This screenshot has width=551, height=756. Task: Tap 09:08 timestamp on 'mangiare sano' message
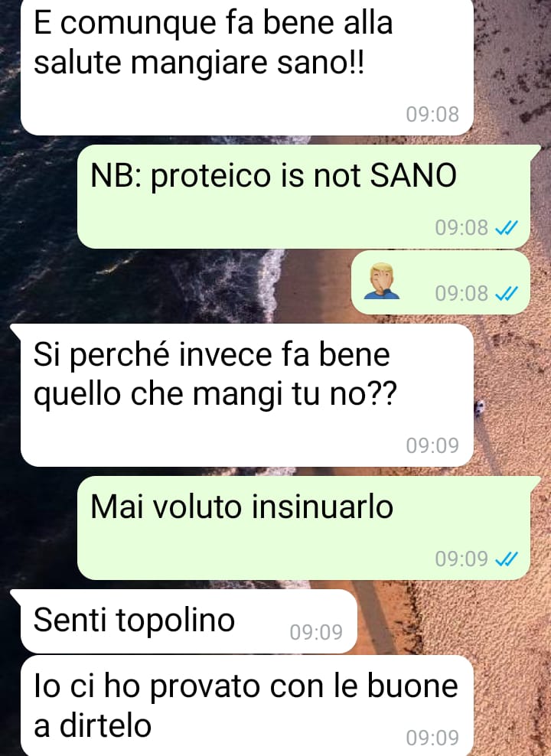[432, 114]
